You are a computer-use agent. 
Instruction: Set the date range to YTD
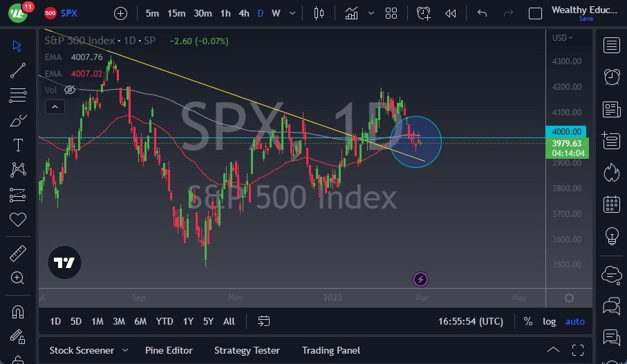pos(165,321)
